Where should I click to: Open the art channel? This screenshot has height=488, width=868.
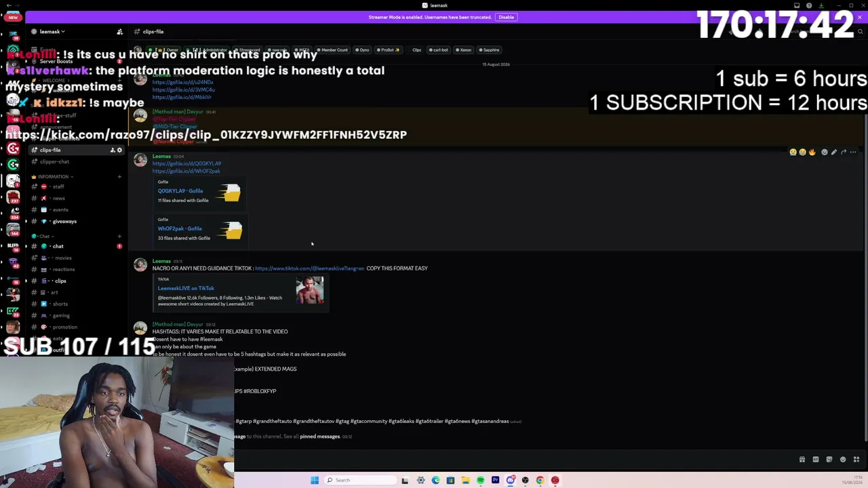point(76,293)
